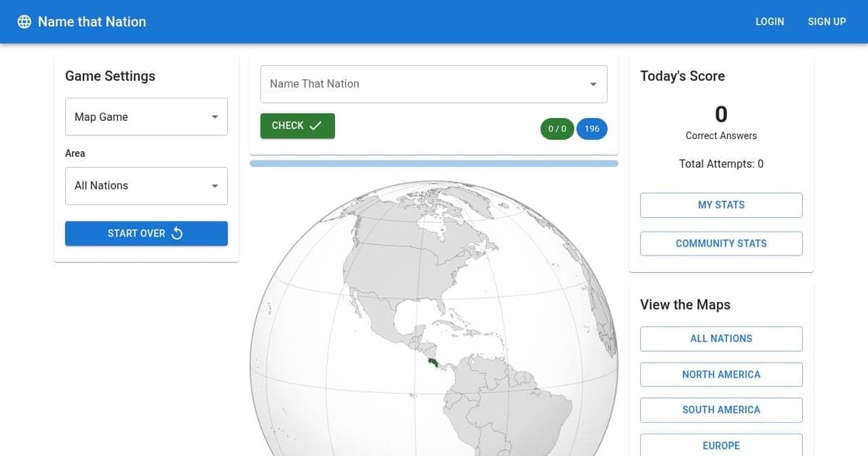Open the Europe map
The width and height of the screenshot is (868, 456).
[x=721, y=445]
